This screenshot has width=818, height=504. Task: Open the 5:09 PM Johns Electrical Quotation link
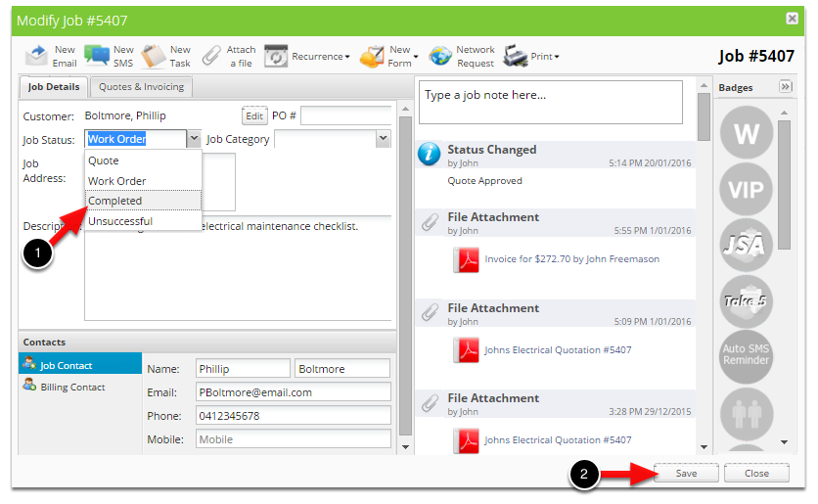tap(558, 350)
